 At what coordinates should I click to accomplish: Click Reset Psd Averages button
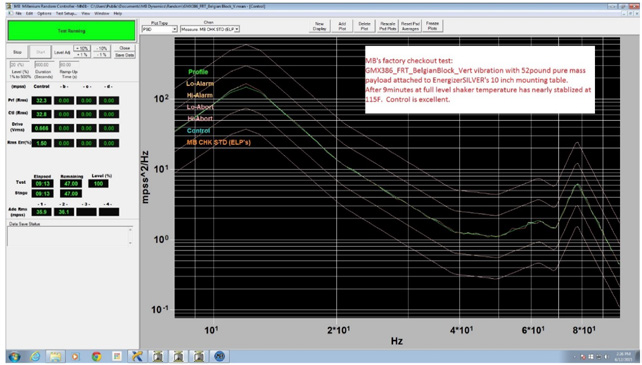click(x=410, y=26)
